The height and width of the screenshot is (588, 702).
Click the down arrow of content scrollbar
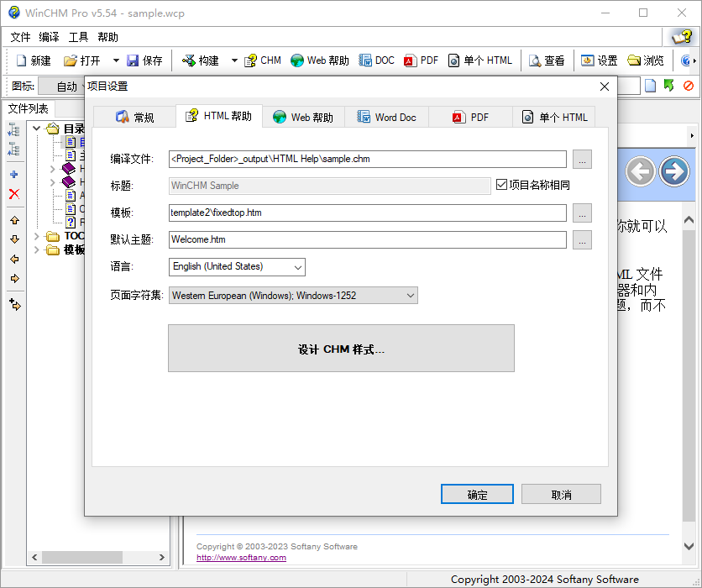(x=689, y=546)
